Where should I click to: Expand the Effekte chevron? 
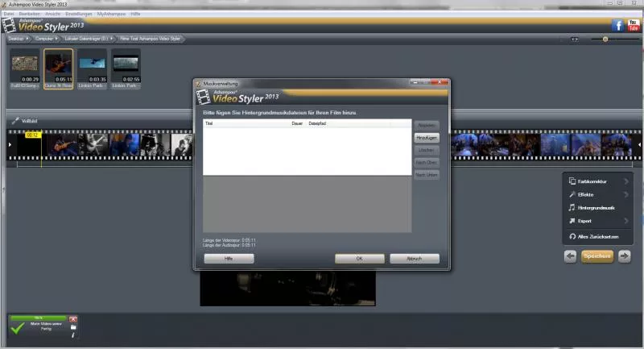626,194
